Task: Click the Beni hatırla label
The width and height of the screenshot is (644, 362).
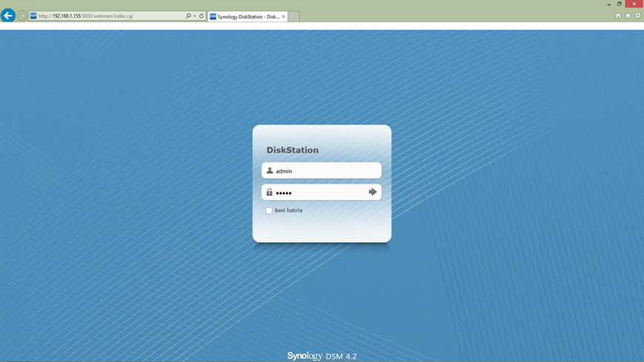Action: point(288,210)
